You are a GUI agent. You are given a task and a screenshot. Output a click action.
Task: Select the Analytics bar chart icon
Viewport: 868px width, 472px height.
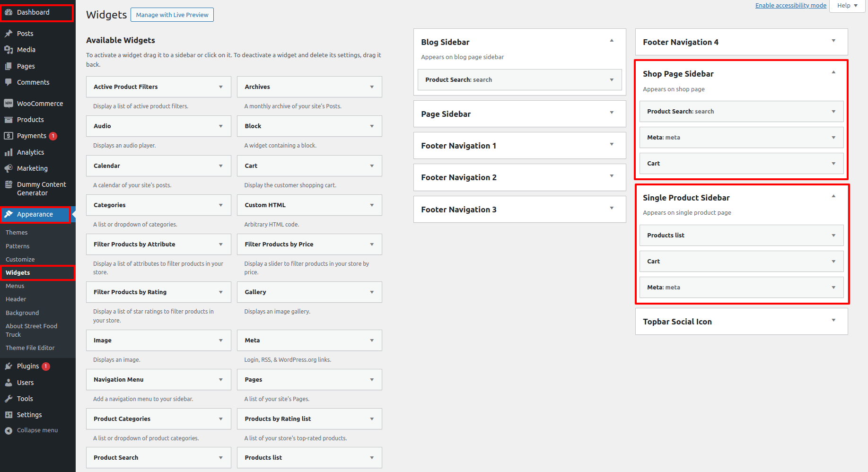tap(9, 152)
